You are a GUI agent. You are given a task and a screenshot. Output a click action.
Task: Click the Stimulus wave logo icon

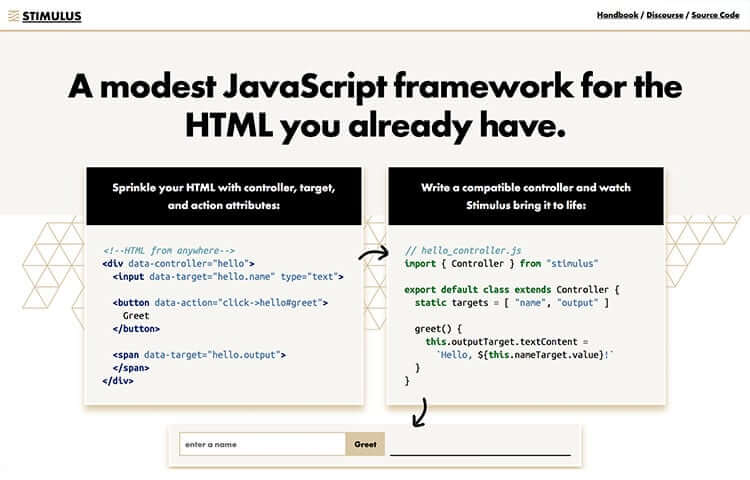click(x=11, y=15)
